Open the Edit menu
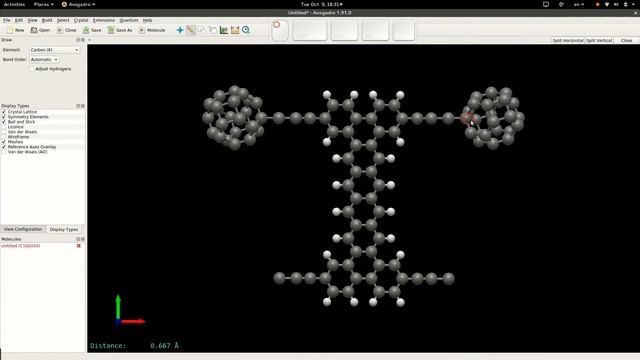 coord(19,20)
